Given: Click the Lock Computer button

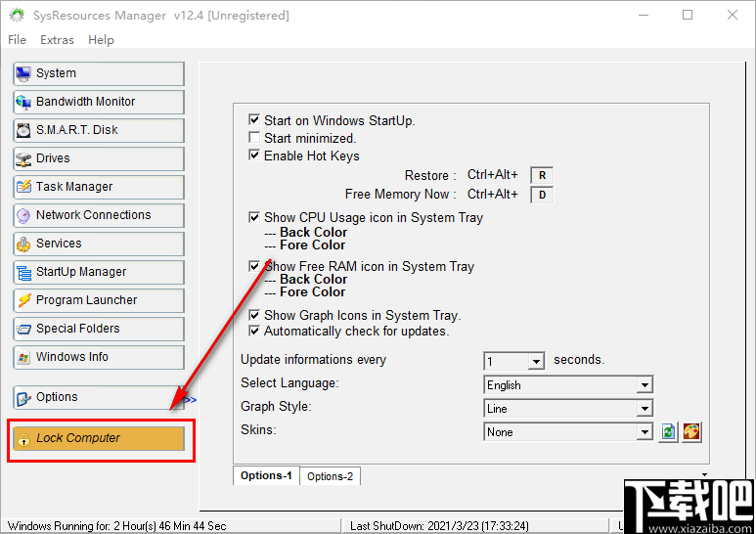Looking at the screenshot, I should 99,438.
